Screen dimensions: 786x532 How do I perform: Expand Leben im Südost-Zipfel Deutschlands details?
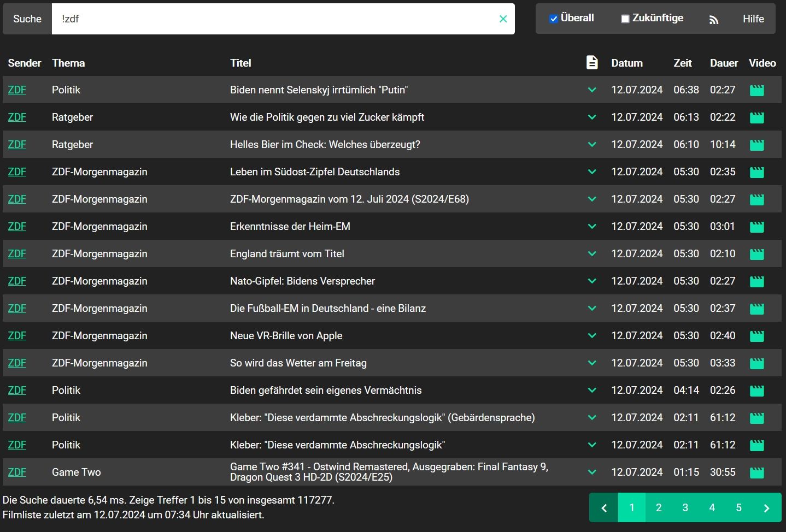click(x=592, y=172)
